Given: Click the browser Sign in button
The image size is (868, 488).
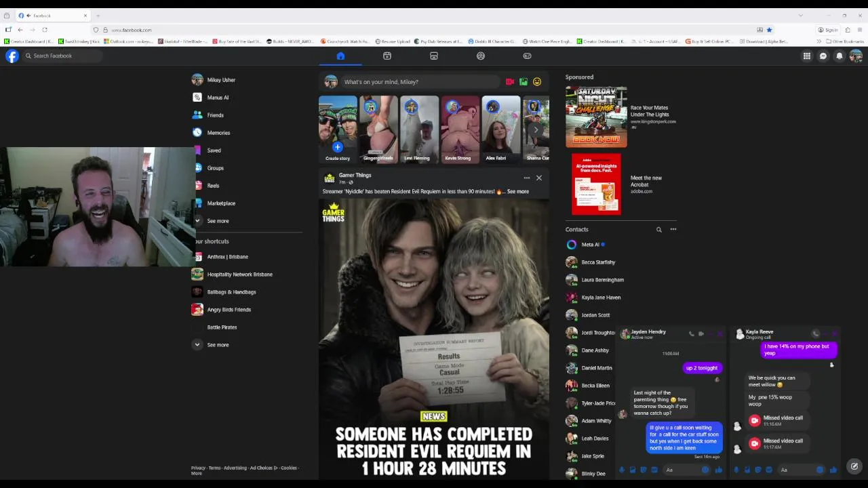Looking at the screenshot, I should tap(828, 30).
